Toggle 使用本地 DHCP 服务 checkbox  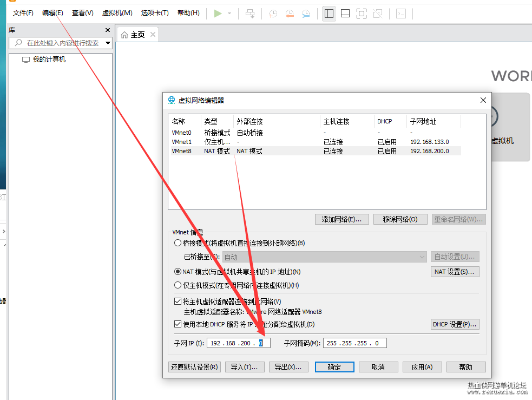point(178,324)
